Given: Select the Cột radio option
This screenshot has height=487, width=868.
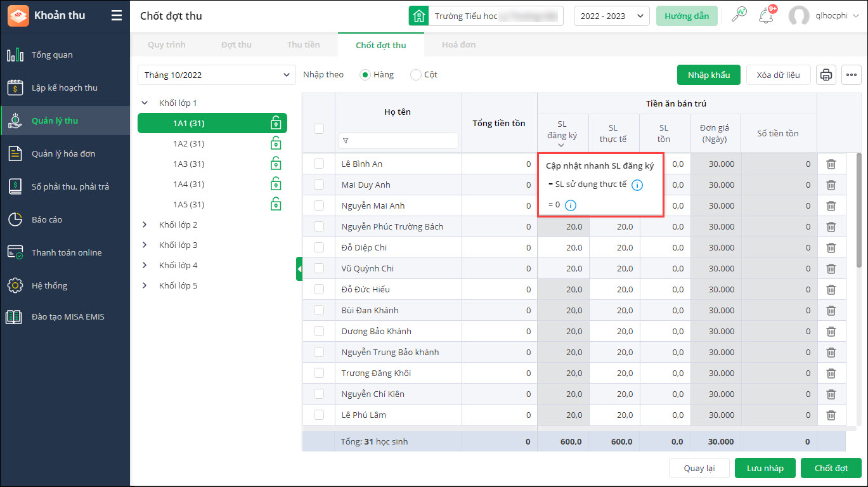Looking at the screenshot, I should 416,75.
